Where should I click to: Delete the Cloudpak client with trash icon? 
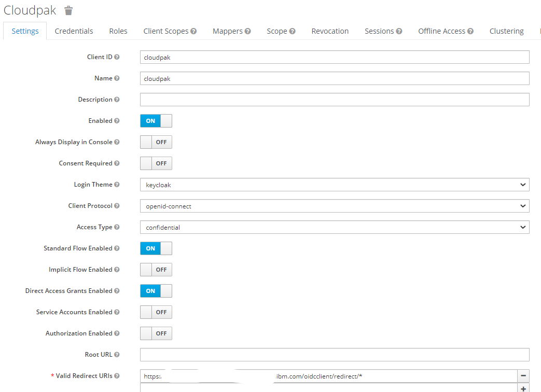coord(68,11)
